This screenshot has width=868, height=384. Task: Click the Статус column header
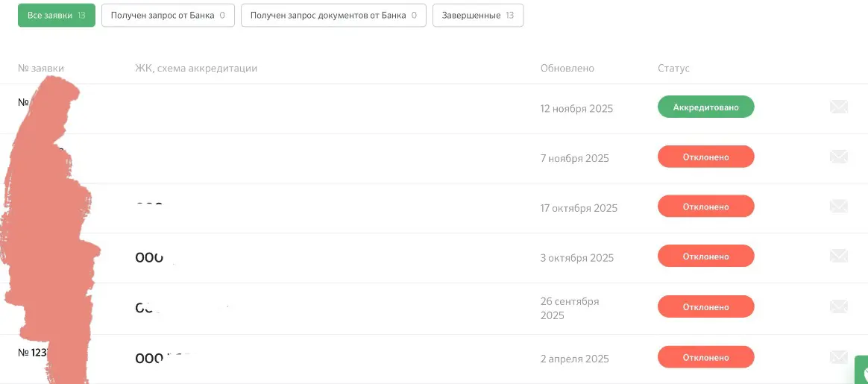[673, 68]
